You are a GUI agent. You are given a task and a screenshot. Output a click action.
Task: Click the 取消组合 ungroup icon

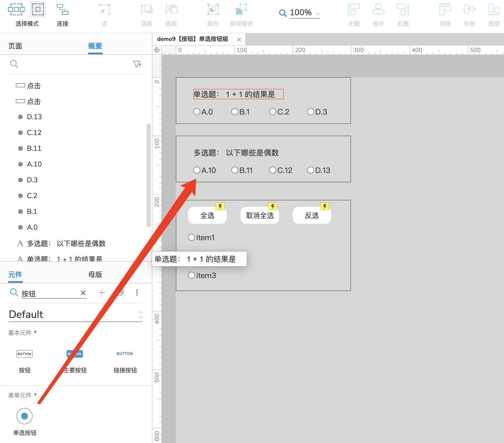pyautogui.click(x=241, y=9)
